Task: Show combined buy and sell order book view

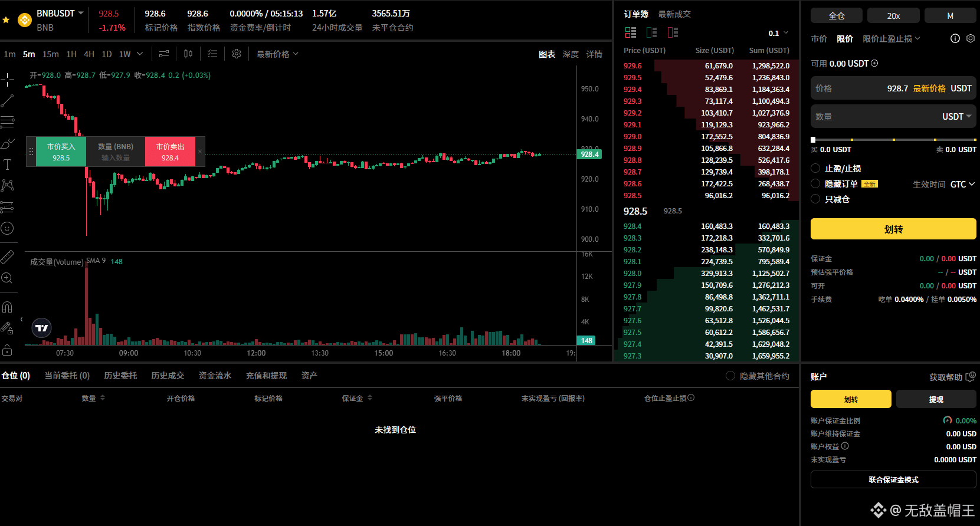Action: click(631, 32)
